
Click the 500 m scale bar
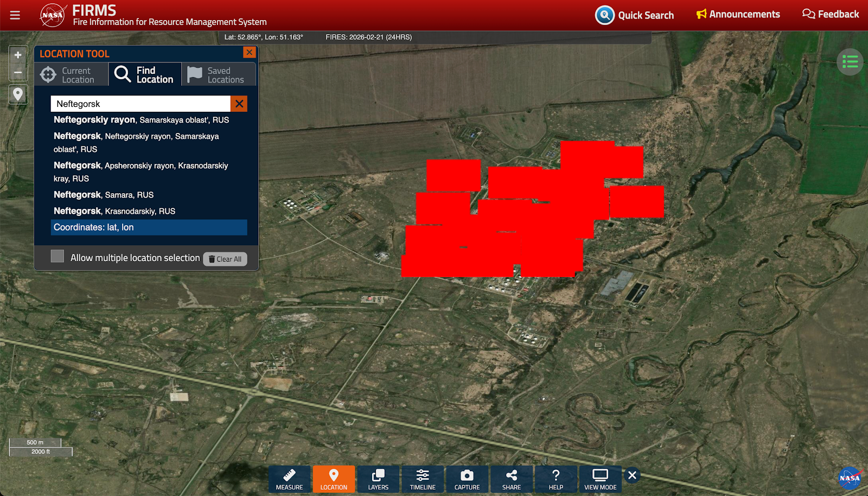(35, 442)
